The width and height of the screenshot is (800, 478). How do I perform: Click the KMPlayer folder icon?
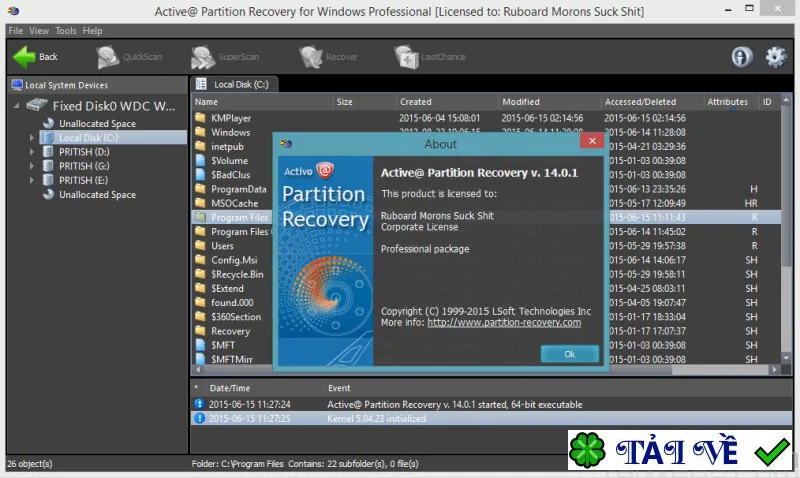pos(201,118)
